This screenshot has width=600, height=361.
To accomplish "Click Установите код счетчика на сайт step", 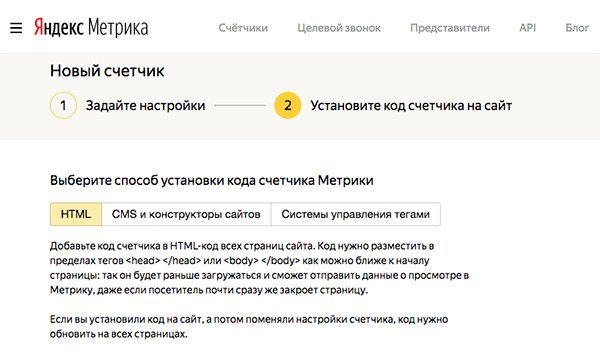I will click(411, 105).
